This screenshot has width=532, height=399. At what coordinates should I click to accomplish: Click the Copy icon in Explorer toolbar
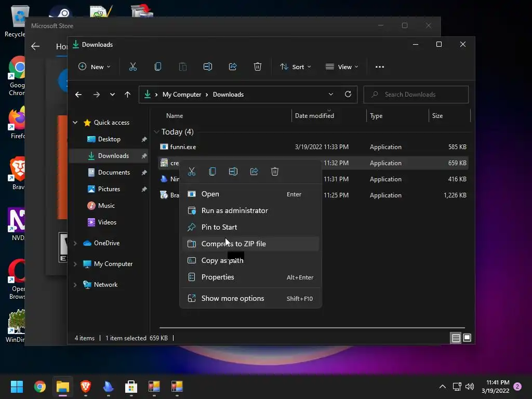pyautogui.click(x=158, y=67)
